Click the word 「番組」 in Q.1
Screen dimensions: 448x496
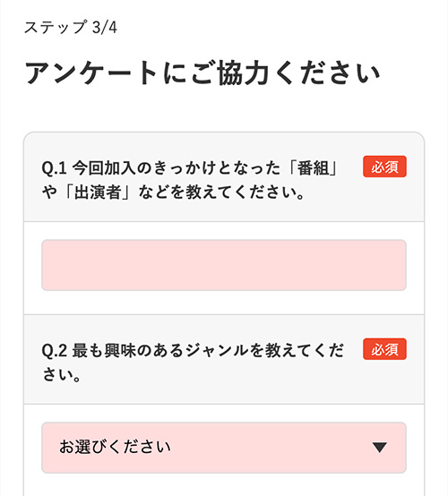[x=314, y=168]
